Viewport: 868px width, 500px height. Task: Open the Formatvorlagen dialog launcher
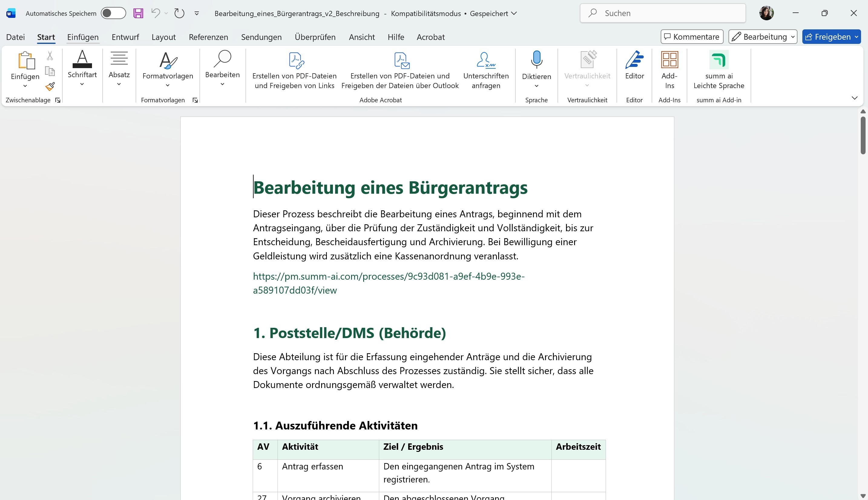195,100
